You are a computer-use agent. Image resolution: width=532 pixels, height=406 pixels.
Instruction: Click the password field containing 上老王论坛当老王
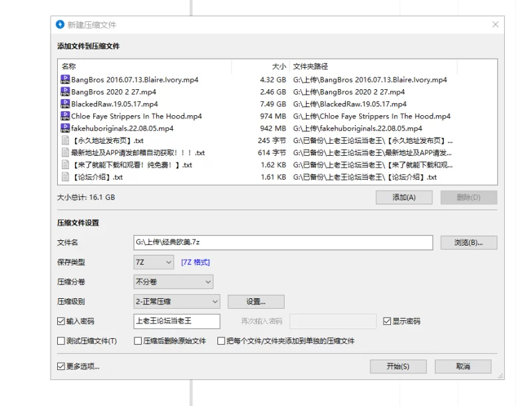point(177,321)
